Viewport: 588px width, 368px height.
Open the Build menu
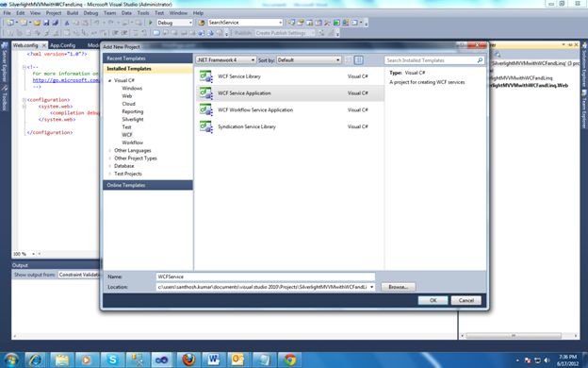pyautogui.click(x=73, y=13)
